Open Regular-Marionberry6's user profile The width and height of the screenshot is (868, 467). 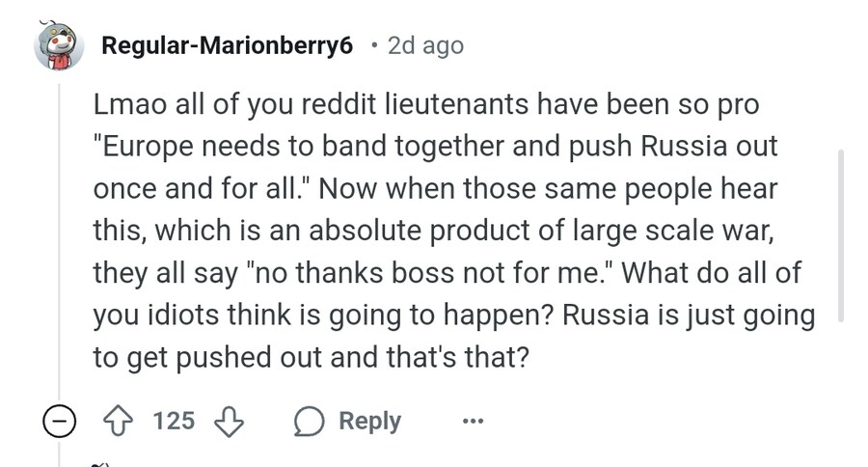click(x=228, y=45)
